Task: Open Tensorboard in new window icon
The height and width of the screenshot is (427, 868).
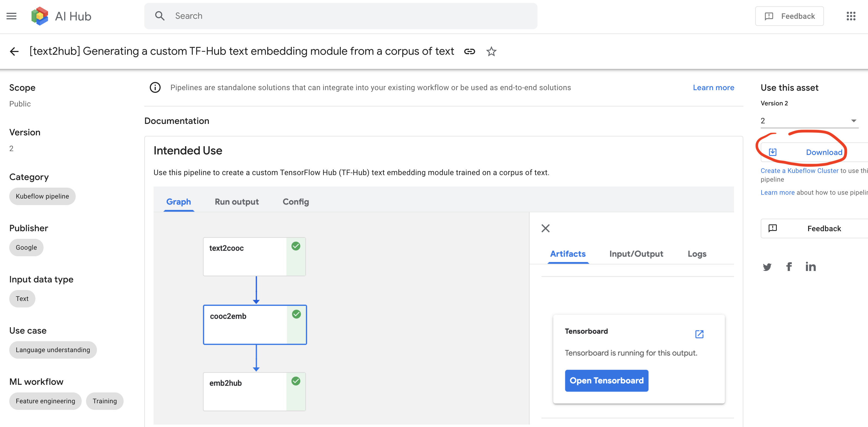Action: 699,334
